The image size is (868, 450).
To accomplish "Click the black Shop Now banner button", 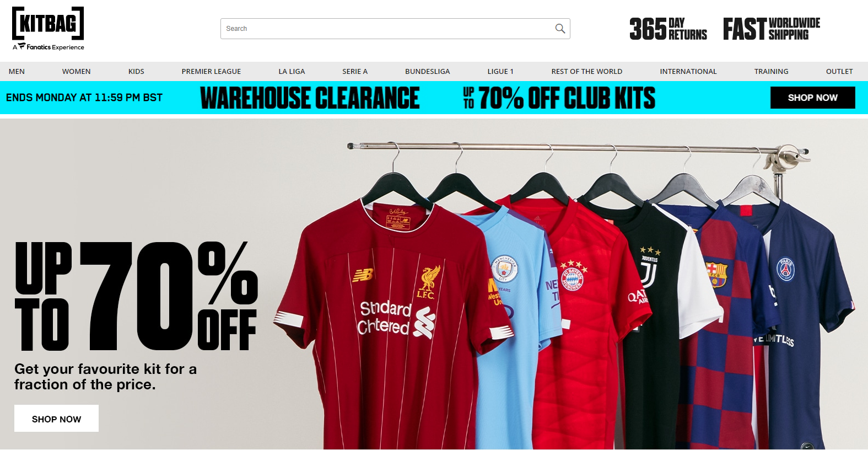I will [x=813, y=98].
